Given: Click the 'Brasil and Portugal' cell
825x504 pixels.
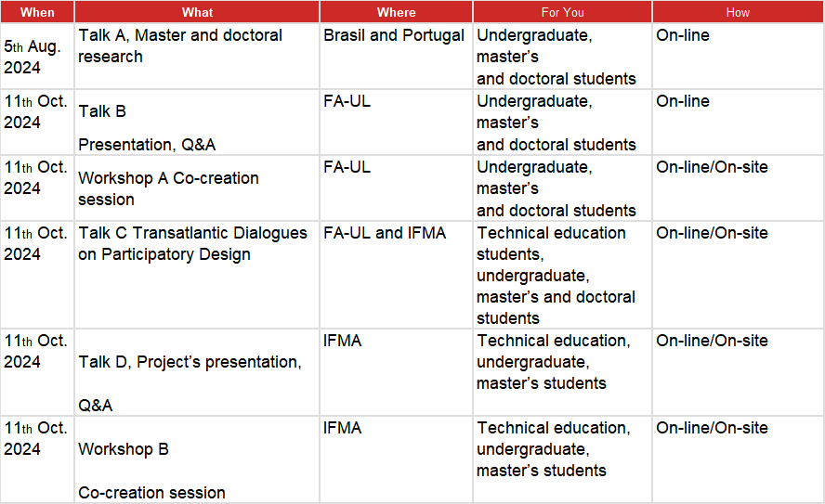Looking at the screenshot, I should point(396,57).
